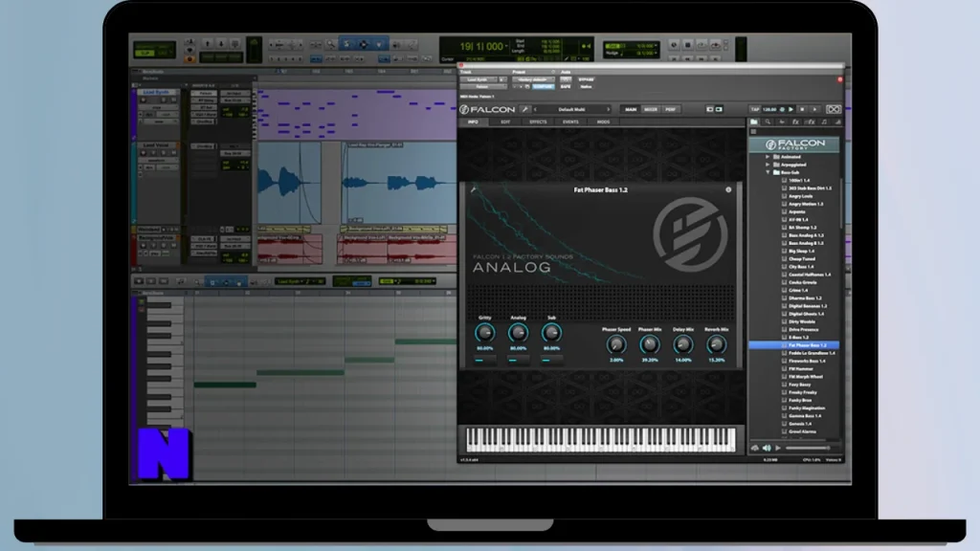Viewport: 980px width, 551px height.
Task: Open the Lead Synth track selector dropdown
Action: point(480,80)
